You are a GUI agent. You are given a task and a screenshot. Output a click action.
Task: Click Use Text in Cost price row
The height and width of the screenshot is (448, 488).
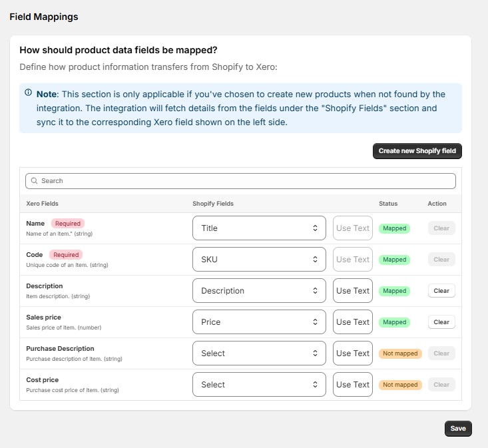(x=353, y=385)
